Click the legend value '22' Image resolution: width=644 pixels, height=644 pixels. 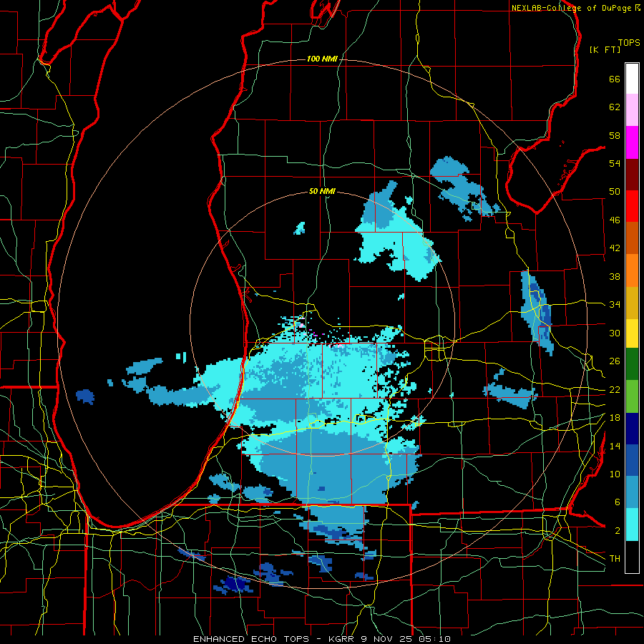pyautogui.click(x=615, y=390)
